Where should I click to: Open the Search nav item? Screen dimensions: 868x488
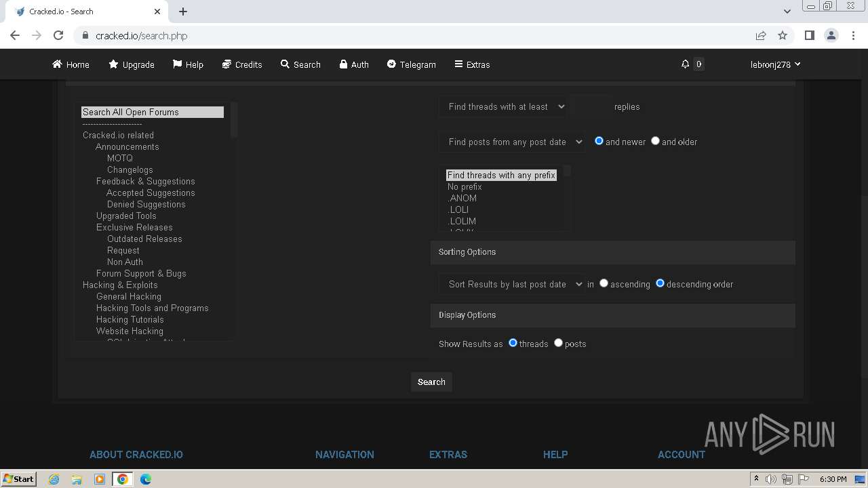(x=300, y=64)
